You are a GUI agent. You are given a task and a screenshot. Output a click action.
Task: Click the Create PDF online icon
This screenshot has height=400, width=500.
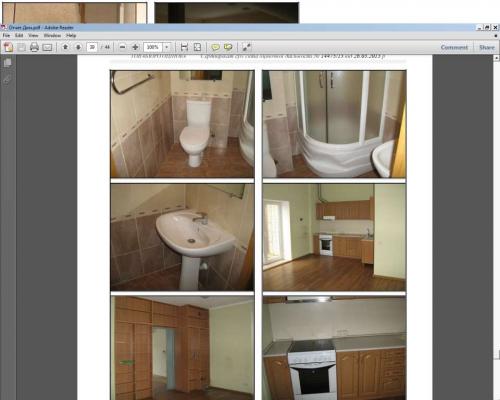pos(8,47)
